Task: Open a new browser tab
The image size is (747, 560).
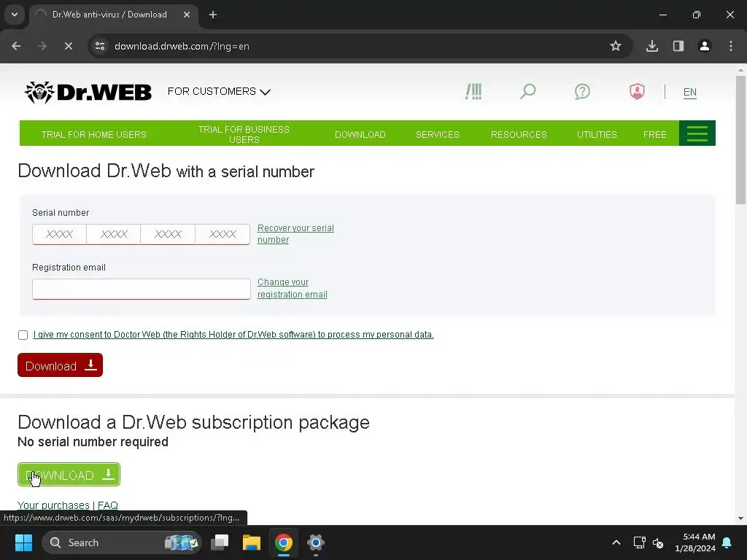Action: tap(213, 15)
